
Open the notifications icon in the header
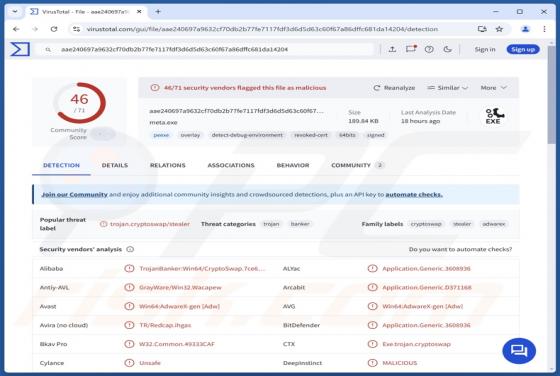click(x=411, y=49)
